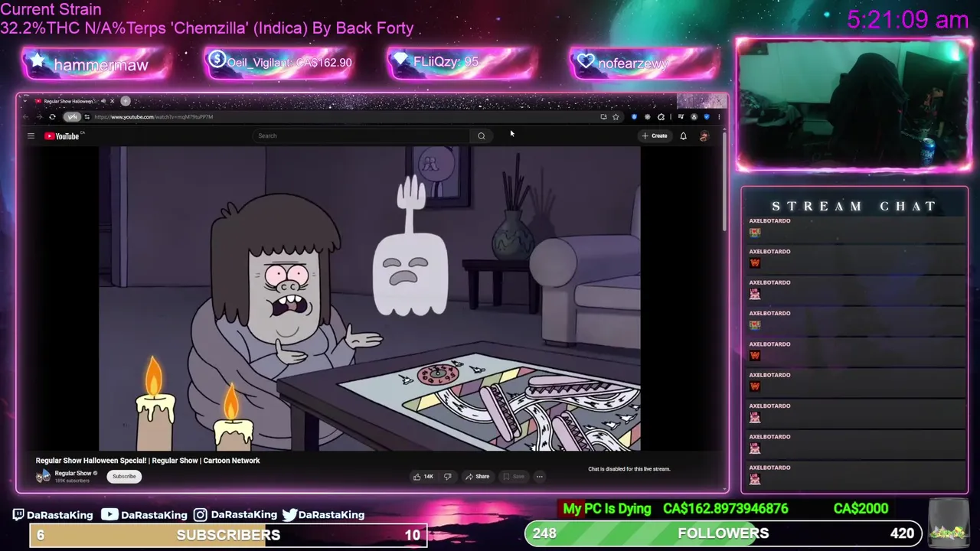Bookmark the page with the star icon

pyautogui.click(x=616, y=117)
